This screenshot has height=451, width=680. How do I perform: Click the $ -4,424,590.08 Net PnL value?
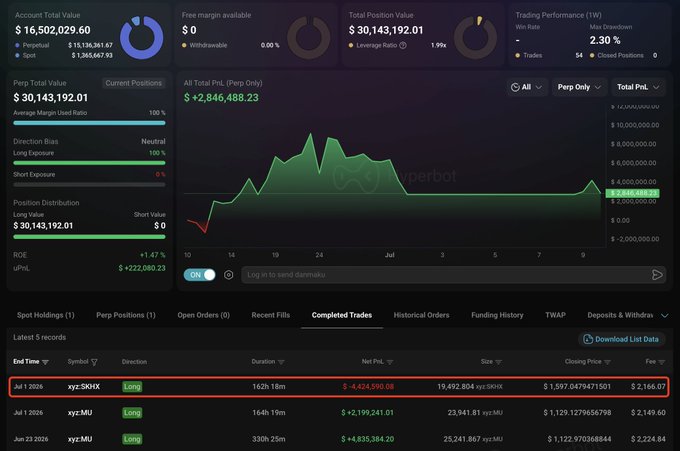click(368, 386)
